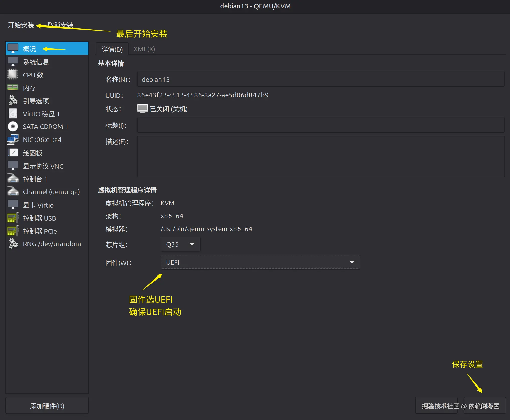The height and width of the screenshot is (420, 510).
Task: Click the NIC :06:c1:a4 network icon
Action: coord(13,140)
